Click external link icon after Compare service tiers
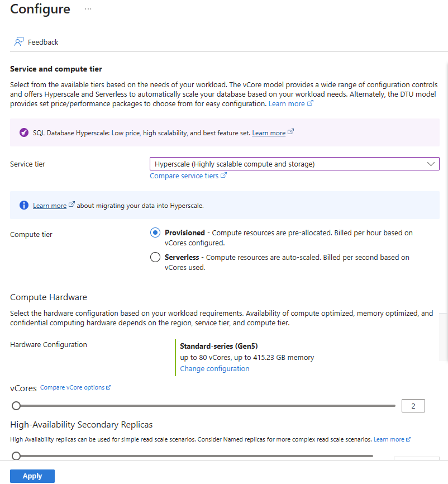The image size is (448, 484). coord(225,175)
